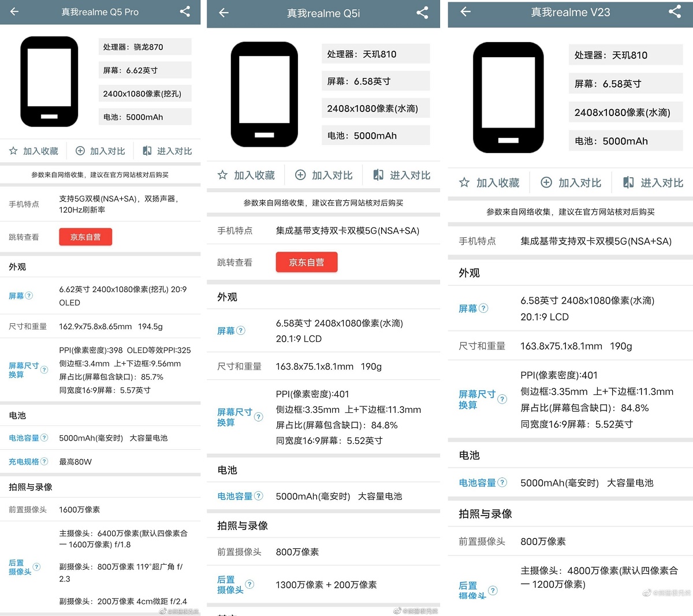The height and width of the screenshot is (616, 693).
Task: Open help icon beside 电池容量 on V23
Action: 502,482
